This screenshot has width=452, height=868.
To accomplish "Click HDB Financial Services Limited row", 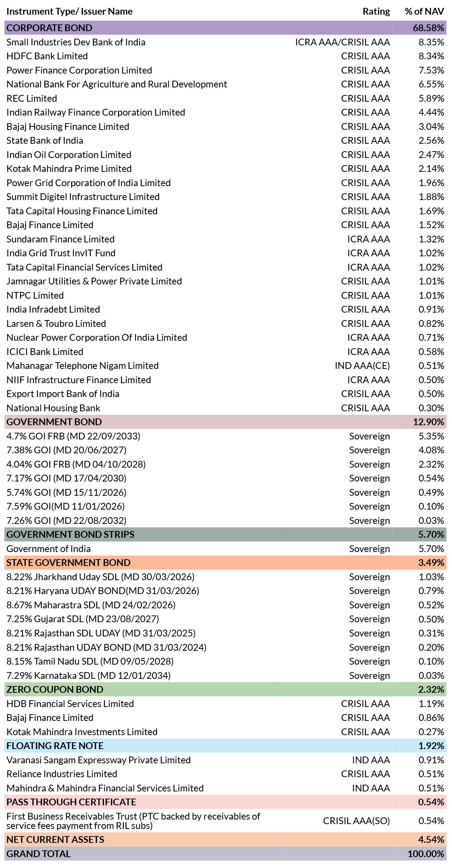I will pos(225,704).
